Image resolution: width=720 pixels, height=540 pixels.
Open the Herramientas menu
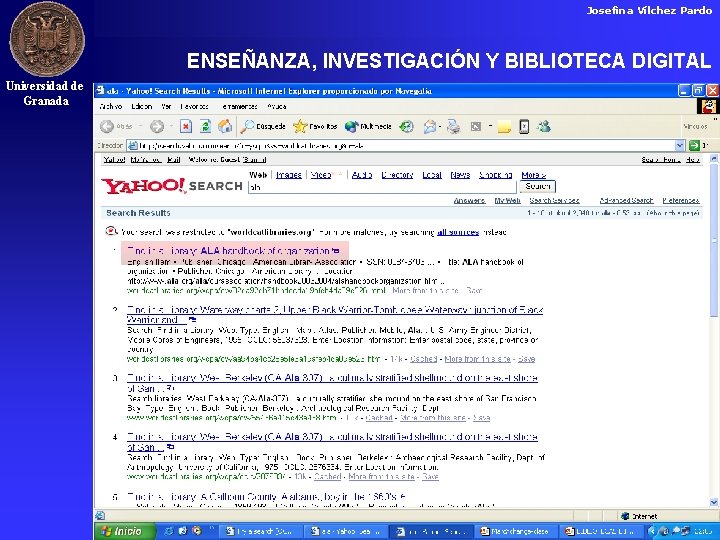[x=238, y=107]
